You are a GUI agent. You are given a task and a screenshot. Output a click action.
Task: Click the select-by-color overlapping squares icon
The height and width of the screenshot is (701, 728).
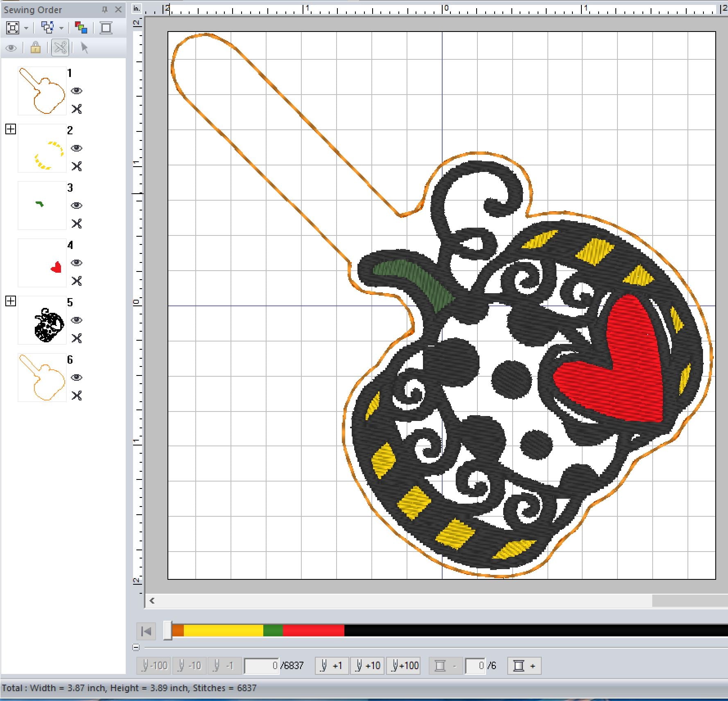click(x=47, y=28)
